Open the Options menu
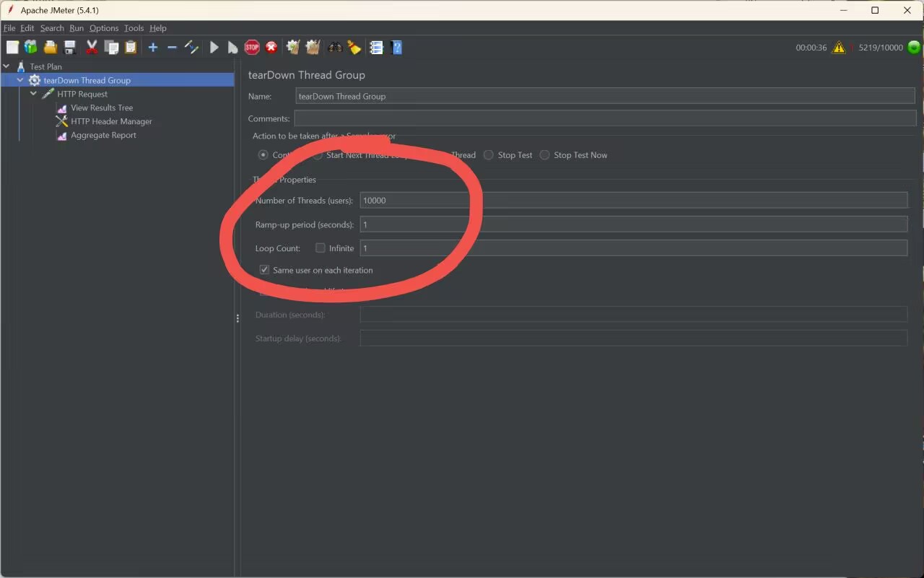 [104, 28]
